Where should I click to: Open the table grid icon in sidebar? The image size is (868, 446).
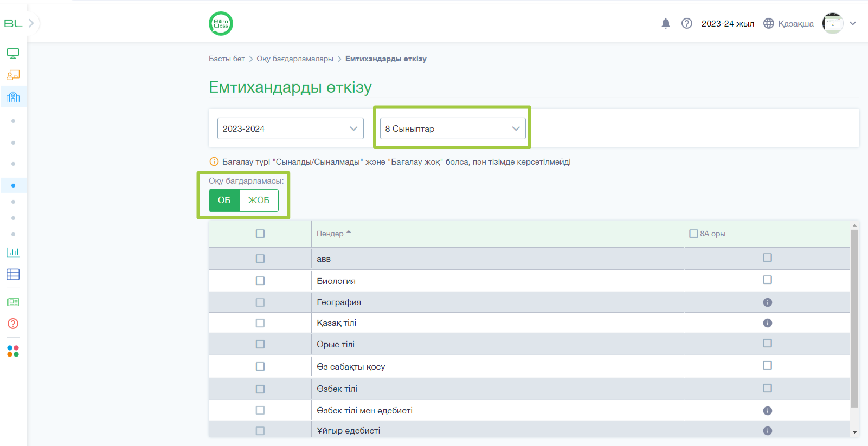[x=13, y=274]
